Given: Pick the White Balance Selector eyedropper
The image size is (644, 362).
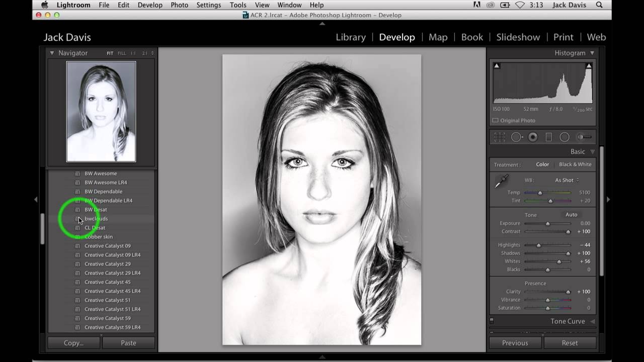Looking at the screenshot, I should click(501, 182).
